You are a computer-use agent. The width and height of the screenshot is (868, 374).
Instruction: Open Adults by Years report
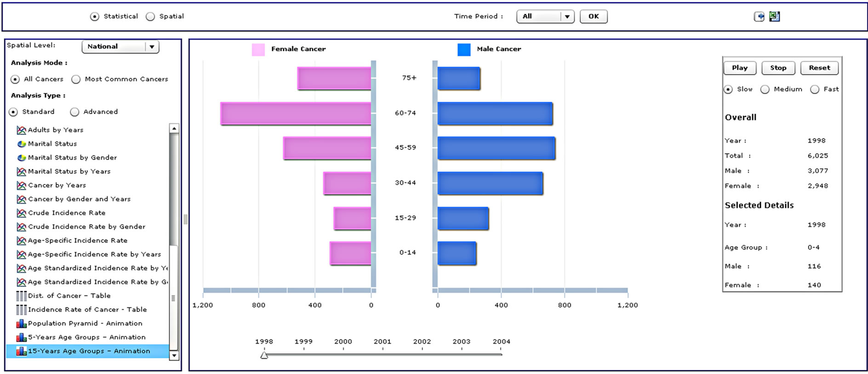pos(56,130)
